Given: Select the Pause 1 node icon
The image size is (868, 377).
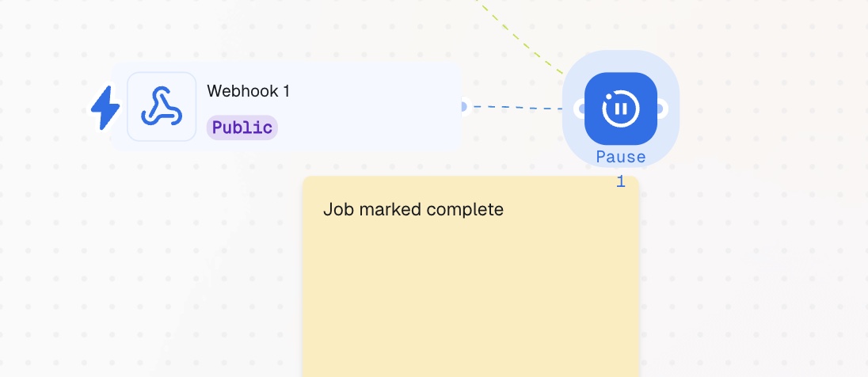Looking at the screenshot, I should pos(621,109).
